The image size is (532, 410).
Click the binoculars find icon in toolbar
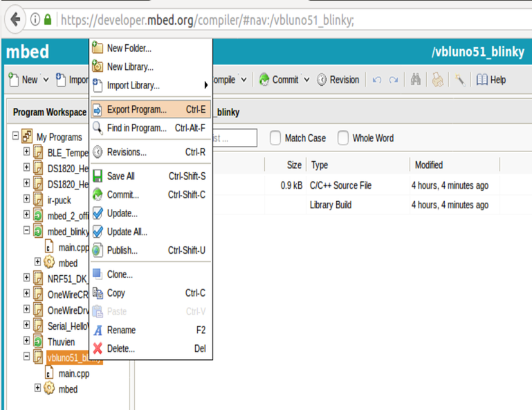click(x=416, y=80)
